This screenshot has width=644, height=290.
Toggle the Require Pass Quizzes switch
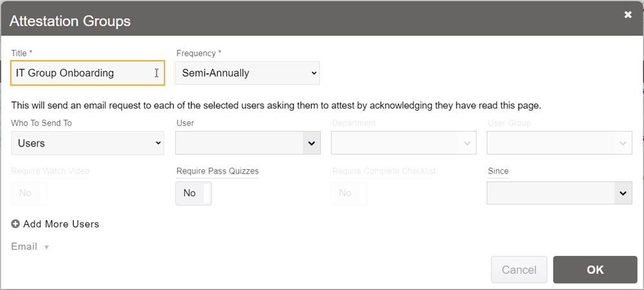click(193, 193)
